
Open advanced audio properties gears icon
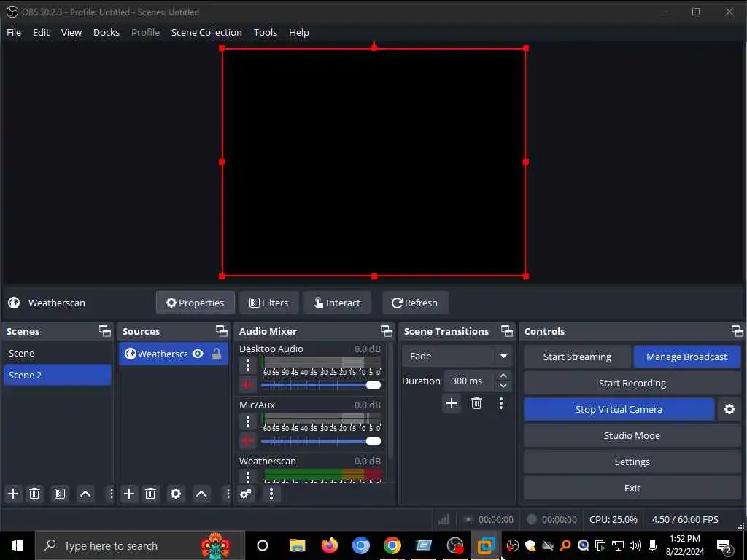click(x=246, y=494)
